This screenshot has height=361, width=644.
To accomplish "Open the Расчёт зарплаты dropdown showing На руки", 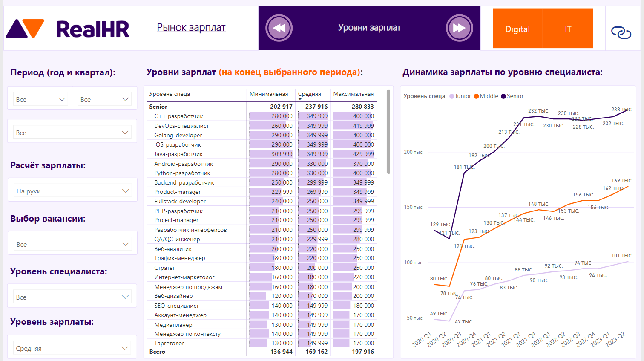I will (72, 191).
